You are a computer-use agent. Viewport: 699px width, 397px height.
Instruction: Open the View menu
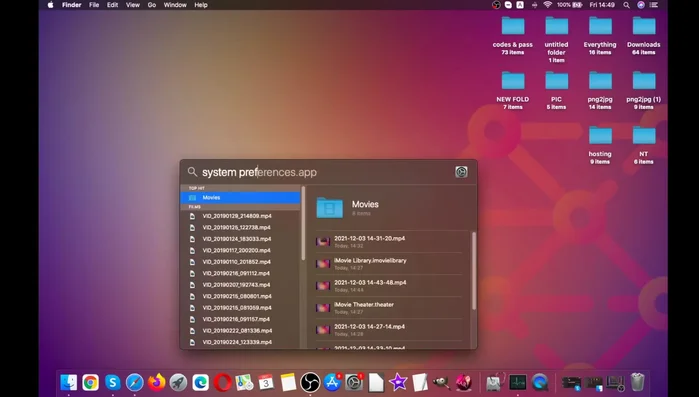point(132,5)
